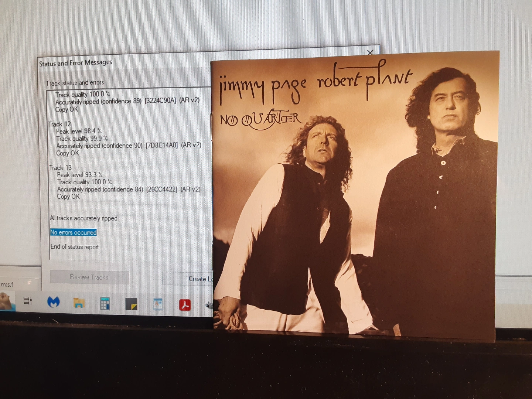Click the 'confidence 84' accurately ripped line

129,189
